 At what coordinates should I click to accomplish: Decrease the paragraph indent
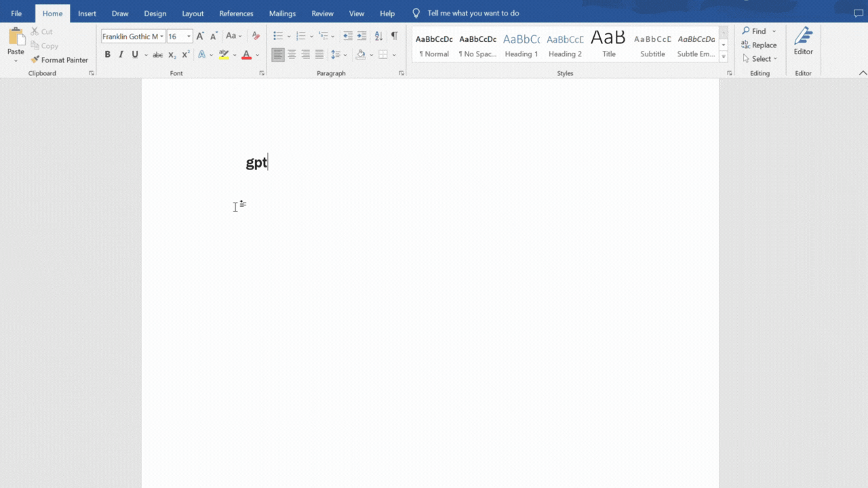pos(348,36)
